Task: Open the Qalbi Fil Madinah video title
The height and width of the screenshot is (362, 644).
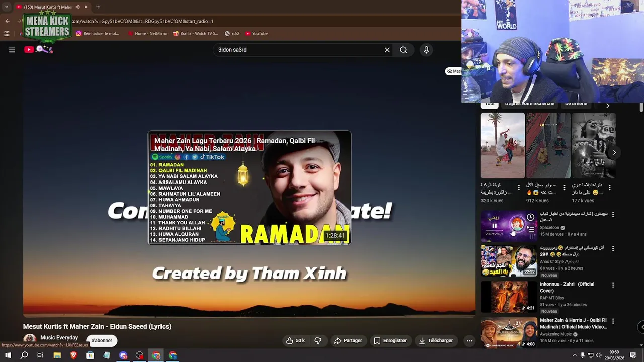Action: tap(574, 323)
